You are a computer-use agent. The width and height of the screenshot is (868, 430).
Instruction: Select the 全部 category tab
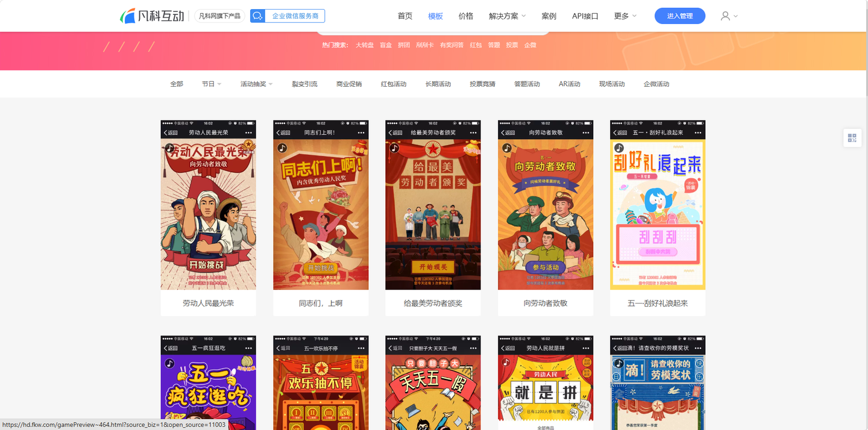(x=177, y=84)
